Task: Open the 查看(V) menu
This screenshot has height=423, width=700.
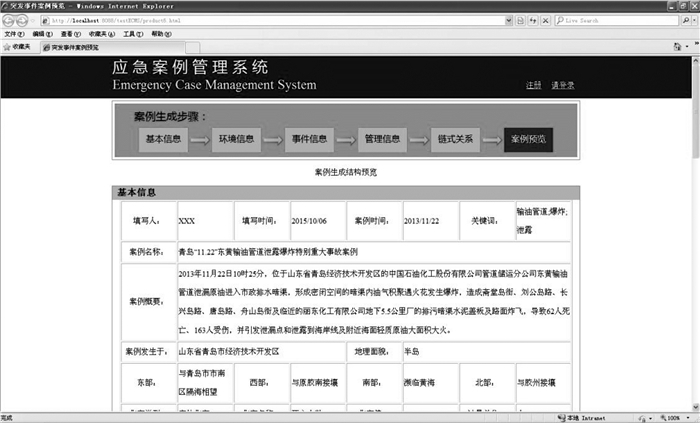Action: 71,33
